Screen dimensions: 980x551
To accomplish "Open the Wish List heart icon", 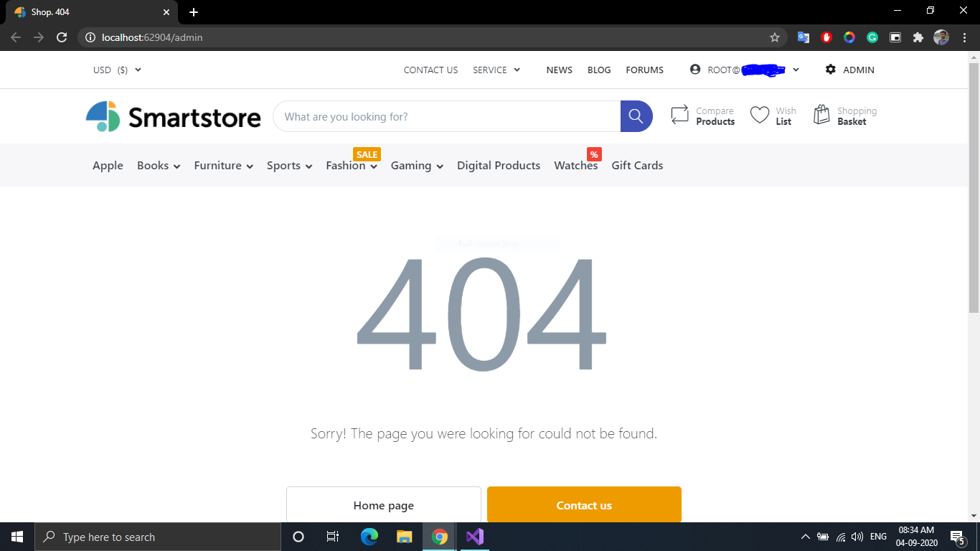I will coord(760,114).
